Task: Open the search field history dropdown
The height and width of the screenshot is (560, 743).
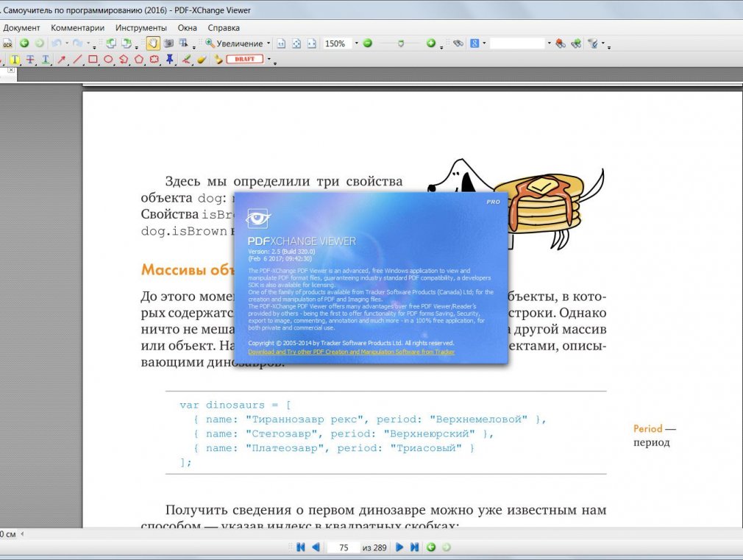Action: [550, 43]
